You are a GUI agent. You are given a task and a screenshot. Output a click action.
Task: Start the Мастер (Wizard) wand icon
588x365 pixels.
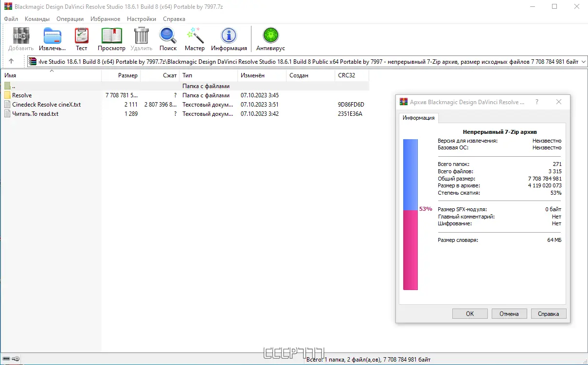pyautogui.click(x=195, y=38)
